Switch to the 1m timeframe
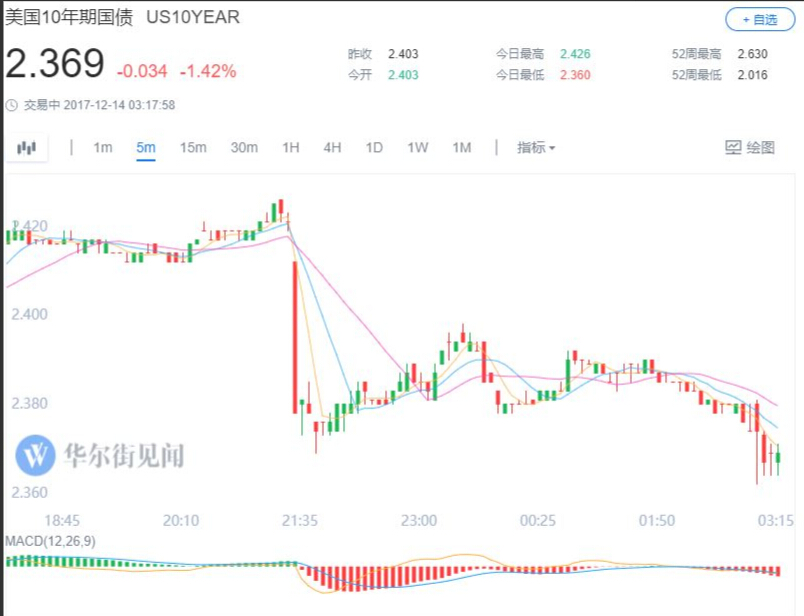The height and width of the screenshot is (616, 804). [103, 148]
